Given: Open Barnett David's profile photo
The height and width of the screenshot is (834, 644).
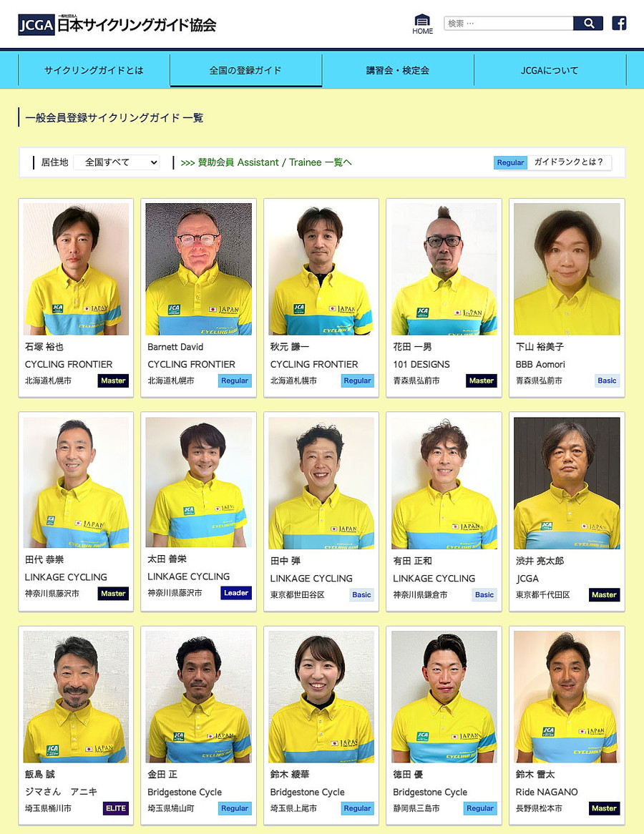Looking at the screenshot, I should (198, 269).
